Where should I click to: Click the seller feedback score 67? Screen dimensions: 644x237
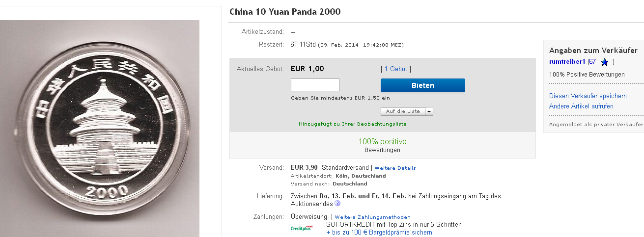592,62
